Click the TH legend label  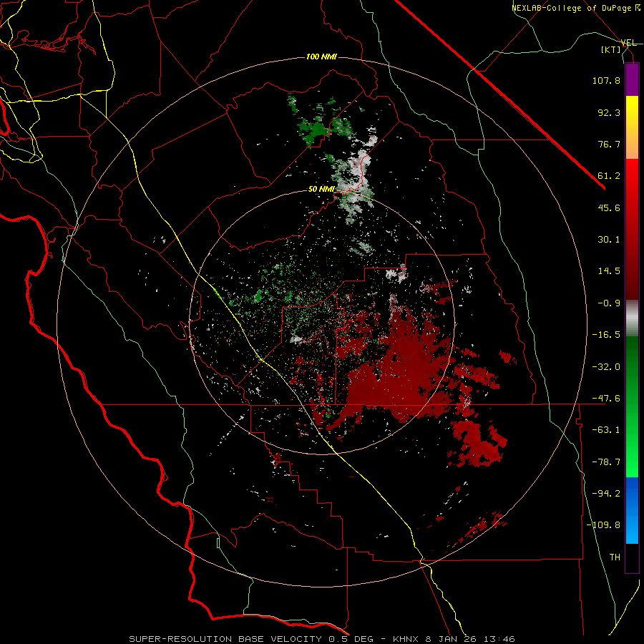615,557
